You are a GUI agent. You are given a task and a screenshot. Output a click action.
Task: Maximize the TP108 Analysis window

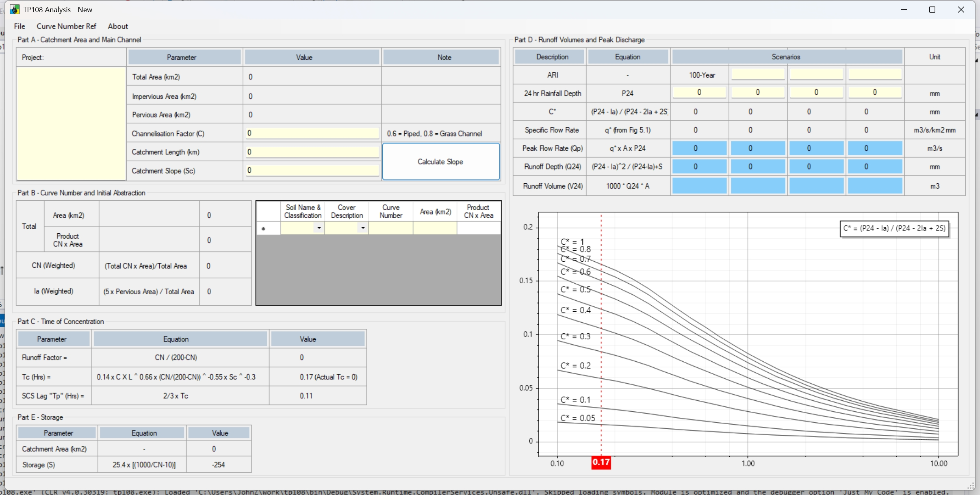[932, 10]
